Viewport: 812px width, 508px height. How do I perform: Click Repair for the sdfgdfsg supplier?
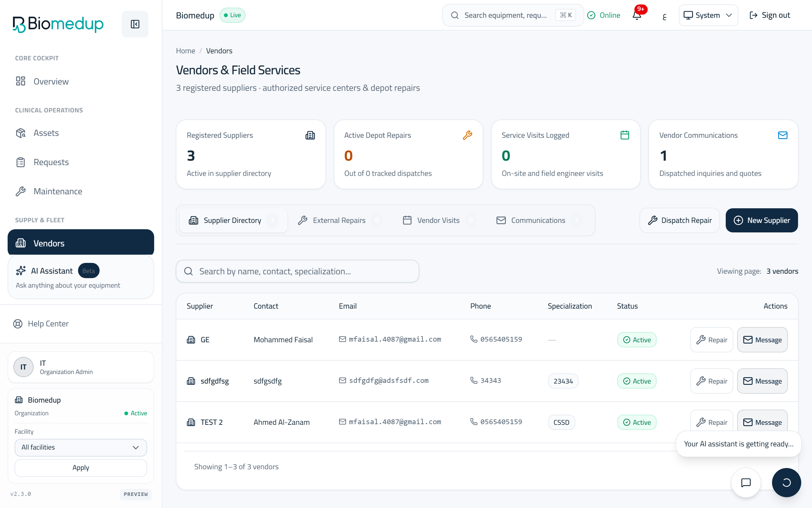711,381
